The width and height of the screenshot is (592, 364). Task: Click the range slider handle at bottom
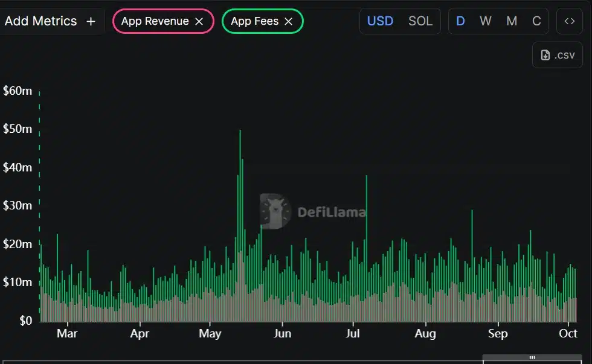click(x=532, y=357)
